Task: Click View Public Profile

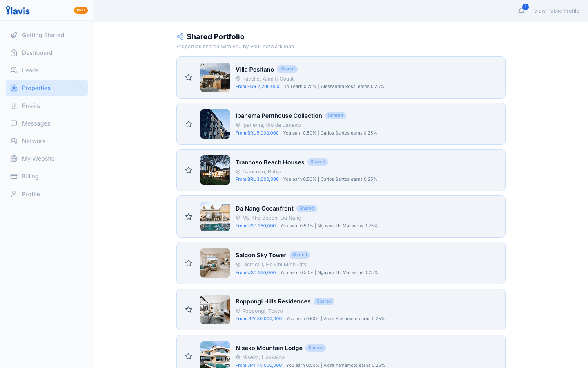Action: tap(557, 11)
